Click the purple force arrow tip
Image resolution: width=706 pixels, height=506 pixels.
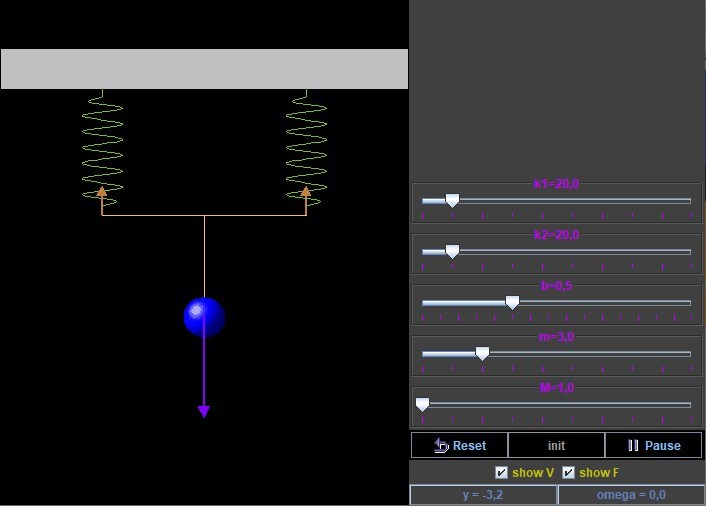(x=204, y=410)
